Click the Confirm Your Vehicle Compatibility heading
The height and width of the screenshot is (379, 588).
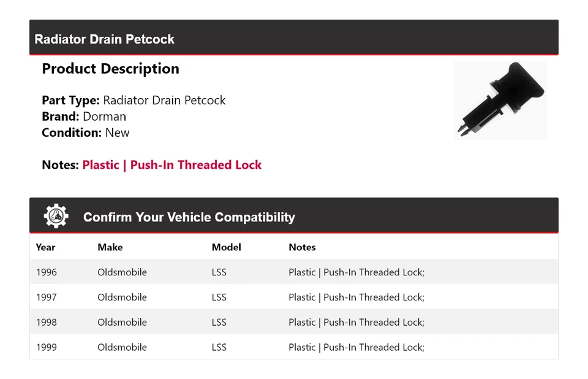pos(189,217)
